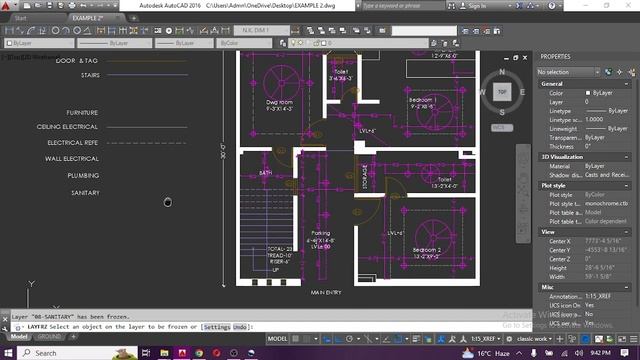Open the lineweight ByLayer dropdown in toolbar

[184, 43]
